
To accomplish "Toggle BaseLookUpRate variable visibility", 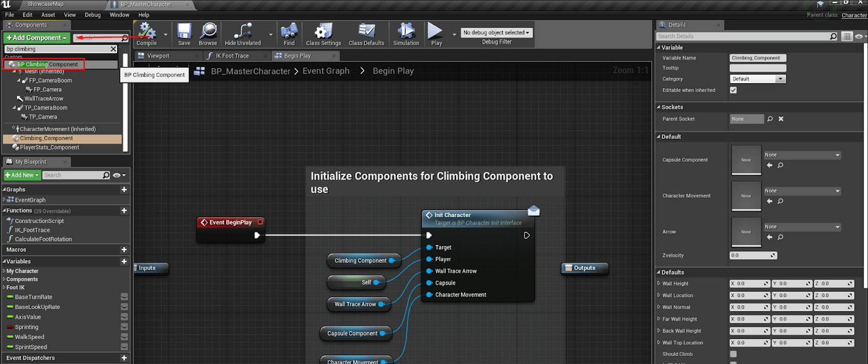I will (125, 307).
